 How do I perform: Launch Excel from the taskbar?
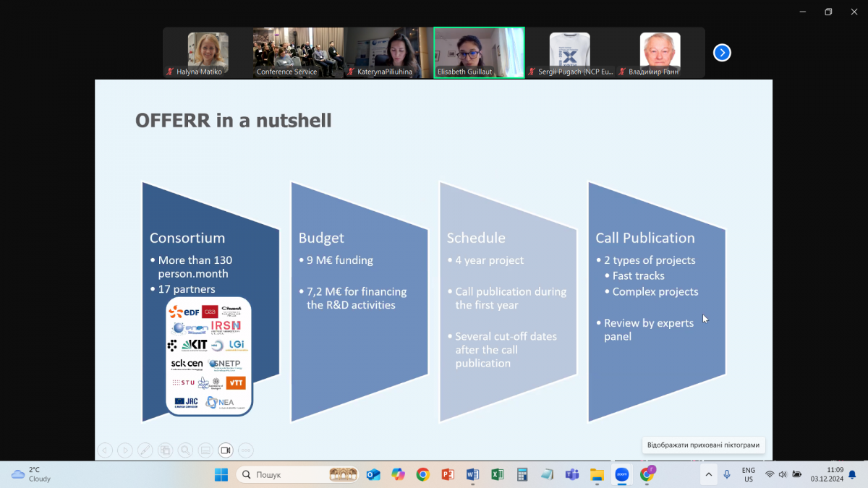[x=498, y=474]
